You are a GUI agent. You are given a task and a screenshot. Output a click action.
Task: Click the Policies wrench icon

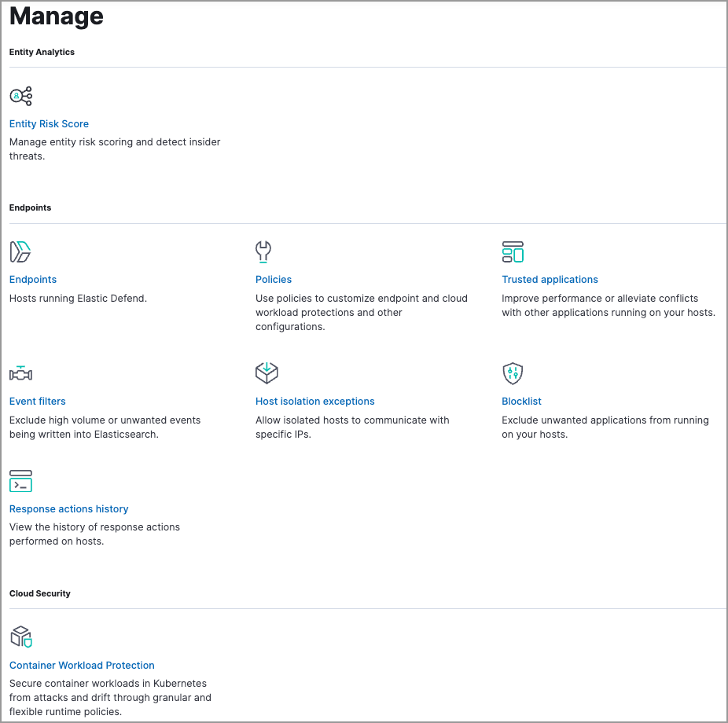click(263, 251)
